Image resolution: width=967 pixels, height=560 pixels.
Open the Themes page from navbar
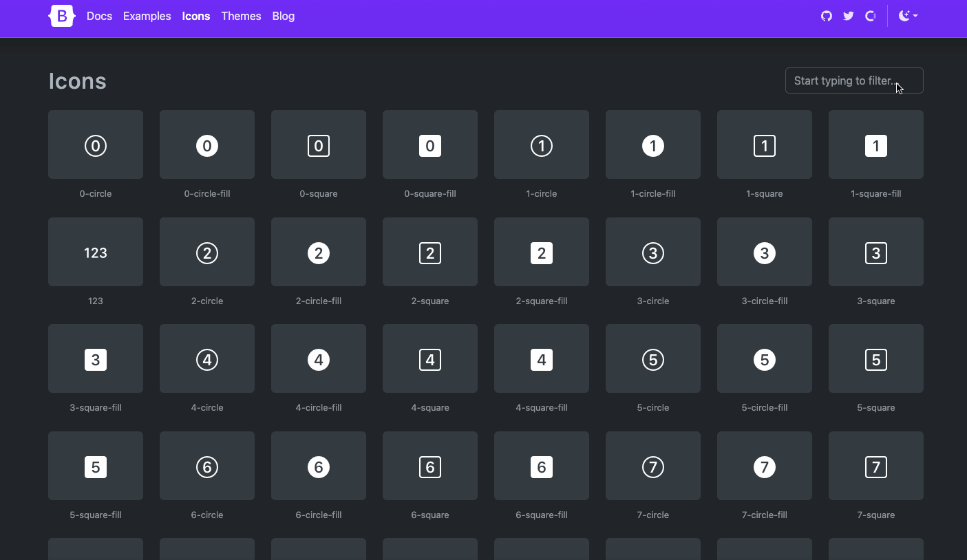[x=241, y=15]
